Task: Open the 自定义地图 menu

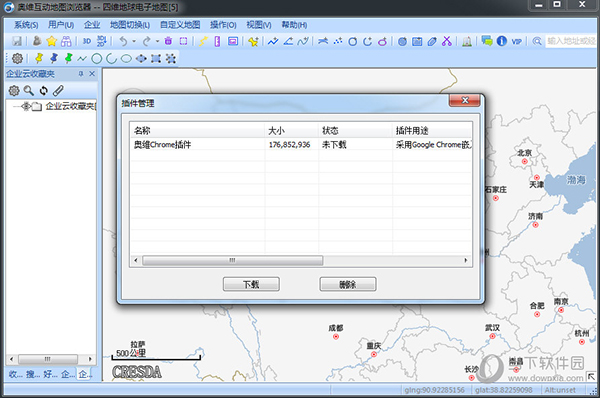Action: [180, 25]
